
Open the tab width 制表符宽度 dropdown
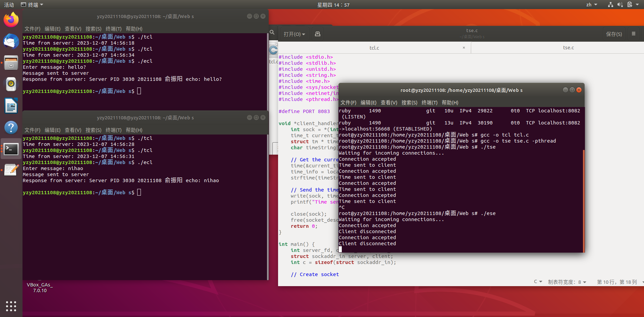(567, 282)
